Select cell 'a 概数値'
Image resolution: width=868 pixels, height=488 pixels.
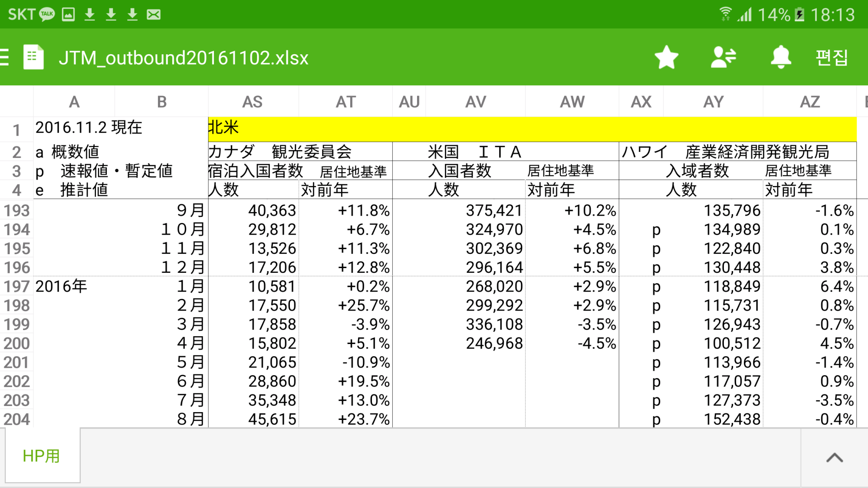tap(67, 152)
